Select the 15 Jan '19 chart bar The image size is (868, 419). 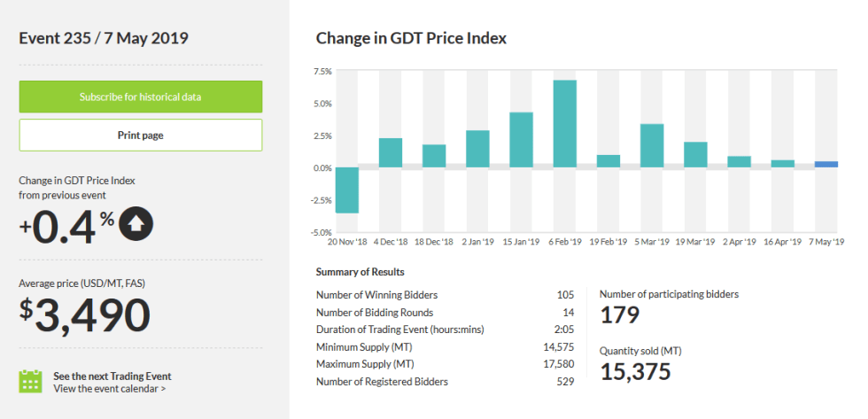point(521,140)
